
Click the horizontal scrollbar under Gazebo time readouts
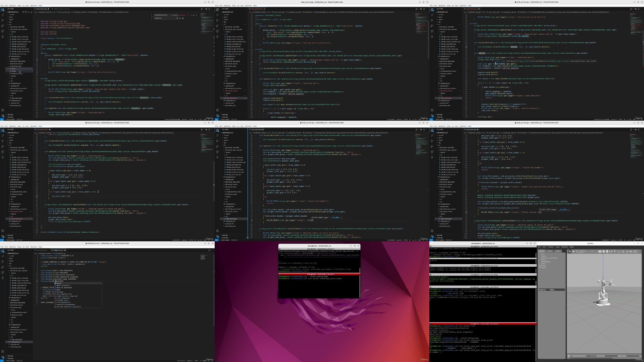click(591, 358)
